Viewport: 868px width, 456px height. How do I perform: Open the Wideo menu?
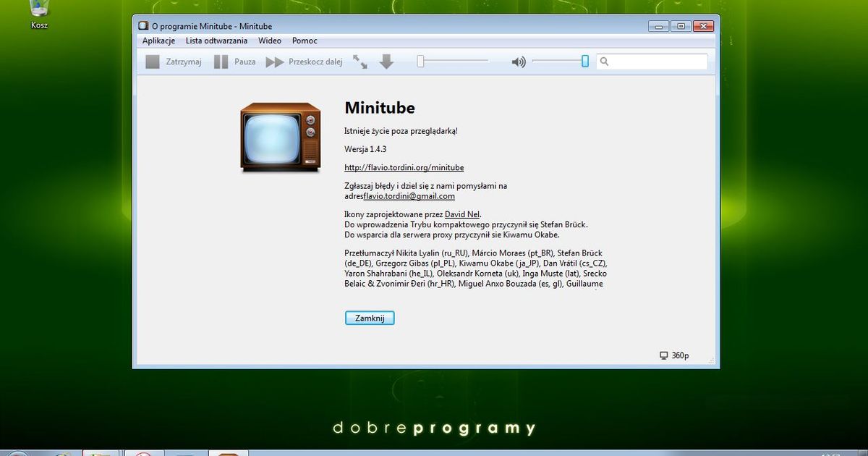(x=270, y=41)
